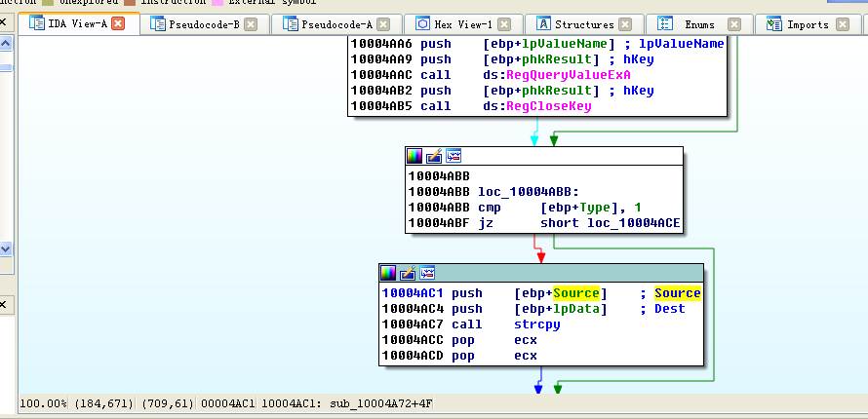Click group nodes icon on loc_10004ABB block
The height and width of the screenshot is (419, 868).
pyautogui.click(x=453, y=156)
